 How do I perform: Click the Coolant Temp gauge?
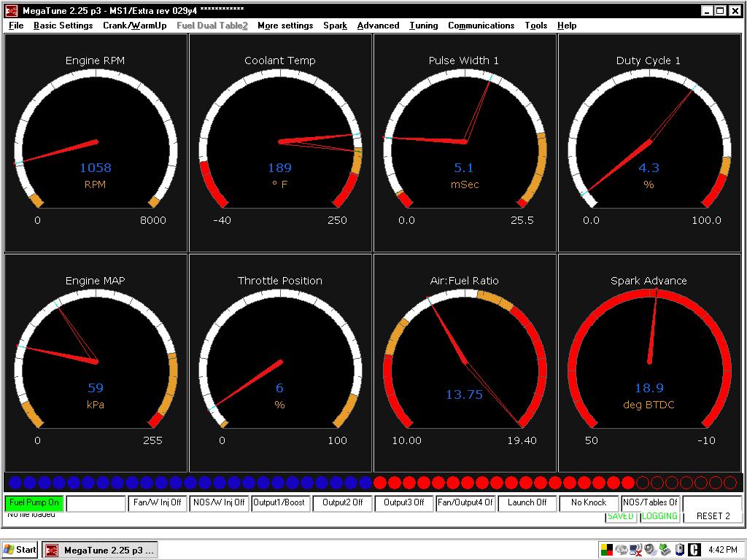coord(280,141)
